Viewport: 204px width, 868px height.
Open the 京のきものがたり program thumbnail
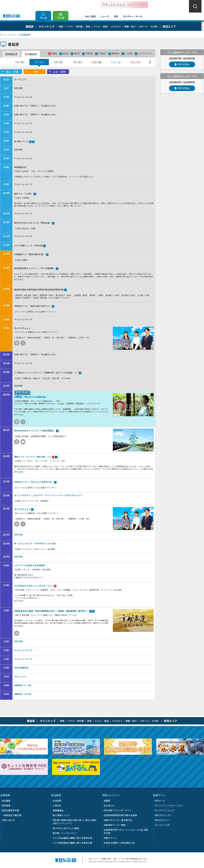pos(133,440)
